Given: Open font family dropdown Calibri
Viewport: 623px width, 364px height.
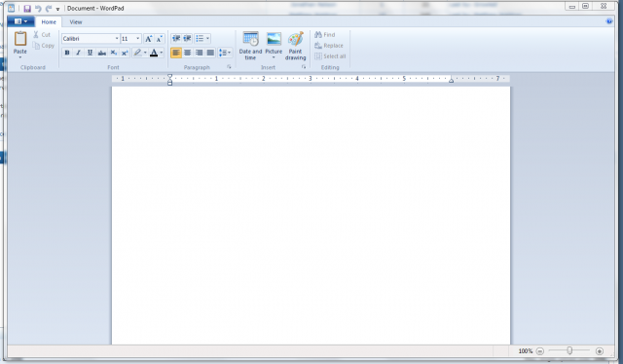Looking at the screenshot, I should tap(117, 39).
